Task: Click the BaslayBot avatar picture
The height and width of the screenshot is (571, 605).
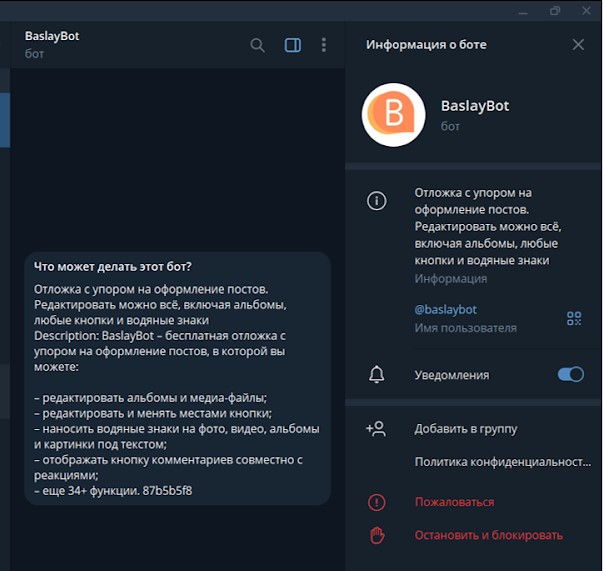Action: [393, 115]
